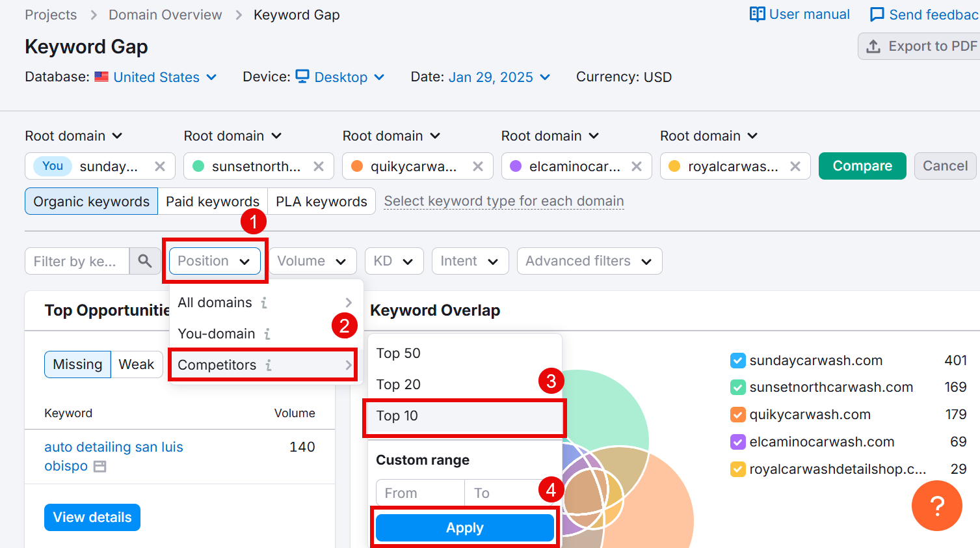980x548 pixels.
Task: Uncheck elcaminocarwash.com in the legend
Action: 737,442
